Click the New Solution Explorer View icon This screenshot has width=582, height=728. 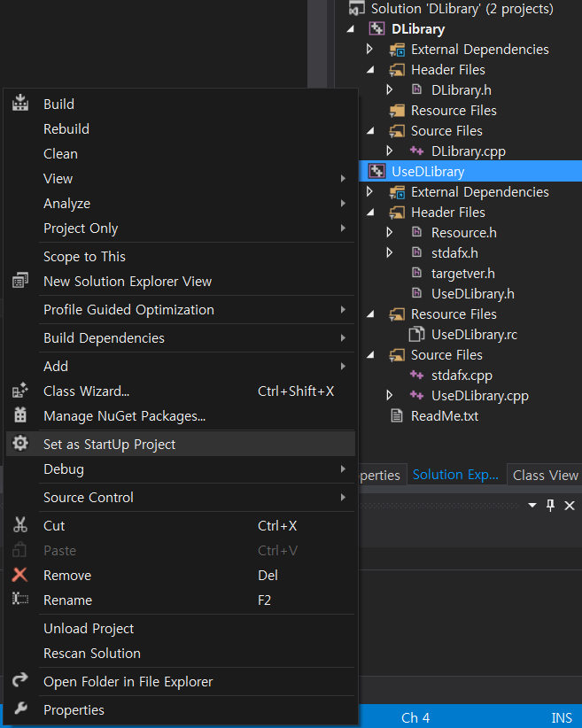(x=20, y=281)
